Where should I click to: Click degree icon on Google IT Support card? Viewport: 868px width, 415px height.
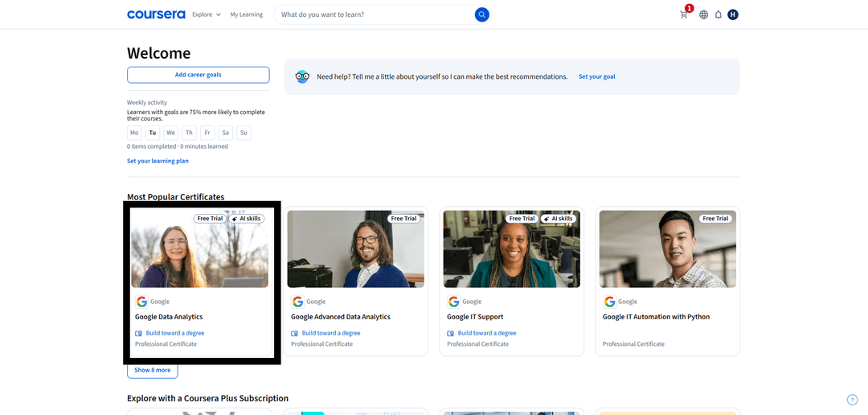pyautogui.click(x=451, y=333)
